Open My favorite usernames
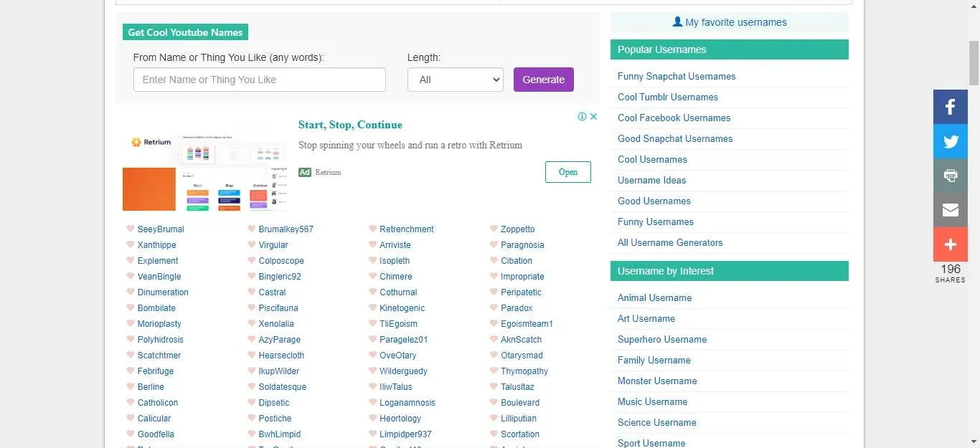Viewport: 980px width, 448px height. pos(730,22)
